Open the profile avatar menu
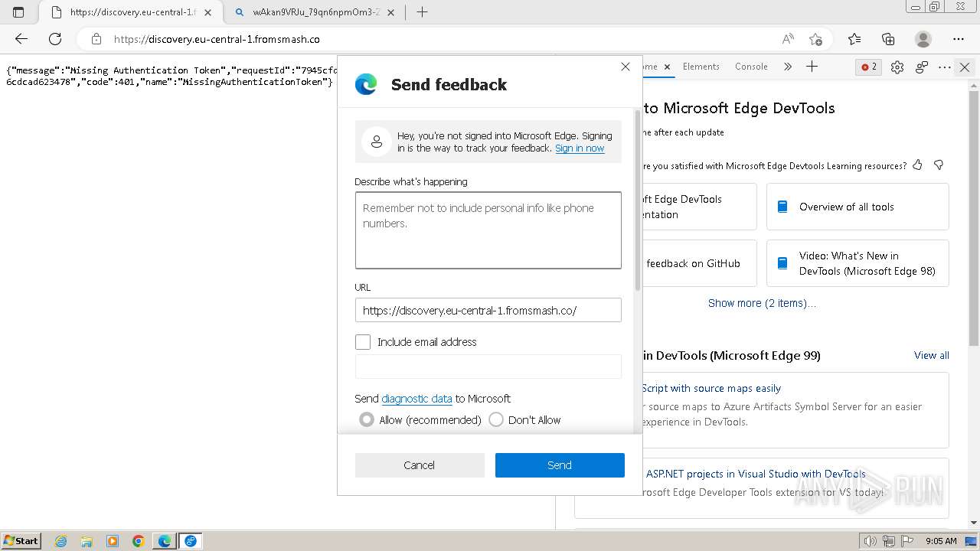Screen dimensions: 980x551 [x=923, y=39]
